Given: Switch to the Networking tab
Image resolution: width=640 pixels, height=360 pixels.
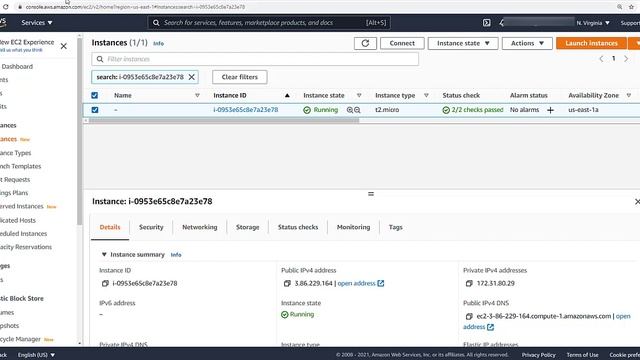Looking at the screenshot, I should tap(200, 227).
